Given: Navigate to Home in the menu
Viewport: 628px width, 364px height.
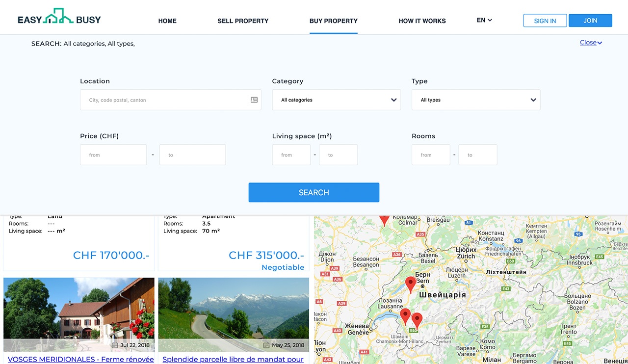Looking at the screenshot, I should [x=167, y=21].
